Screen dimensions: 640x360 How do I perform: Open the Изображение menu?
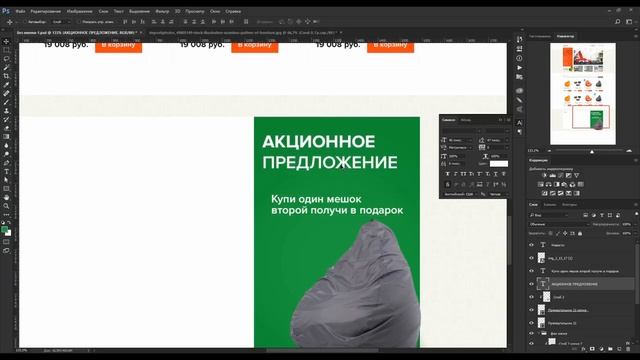(x=80, y=11)
